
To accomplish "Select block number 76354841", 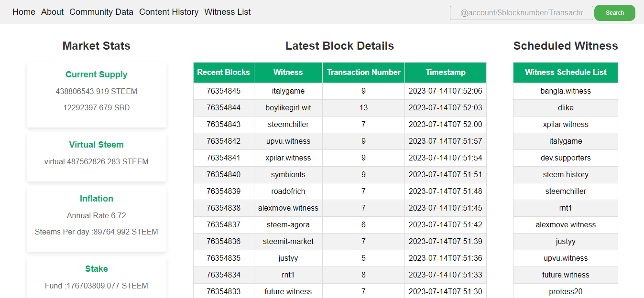I will click(224, 158).
